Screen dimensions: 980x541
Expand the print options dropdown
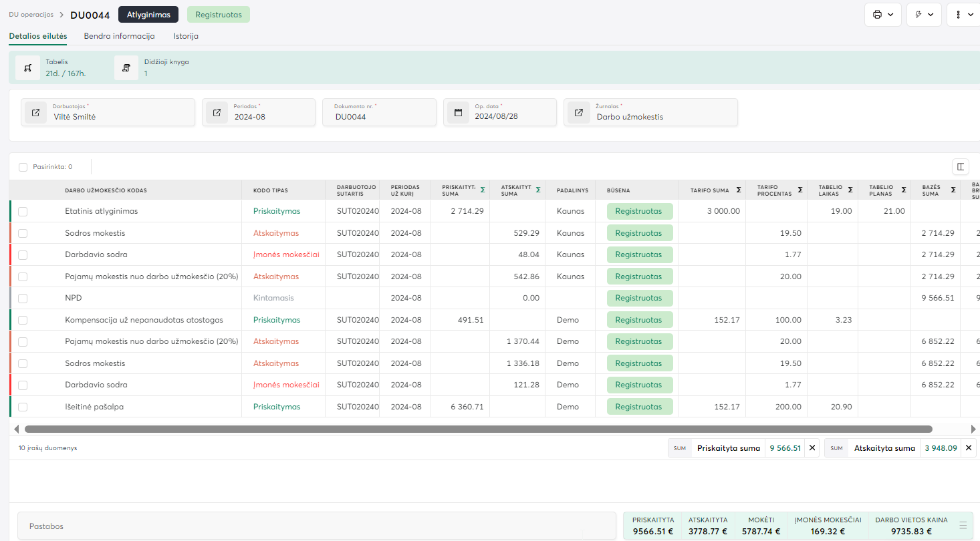point(883,15)
